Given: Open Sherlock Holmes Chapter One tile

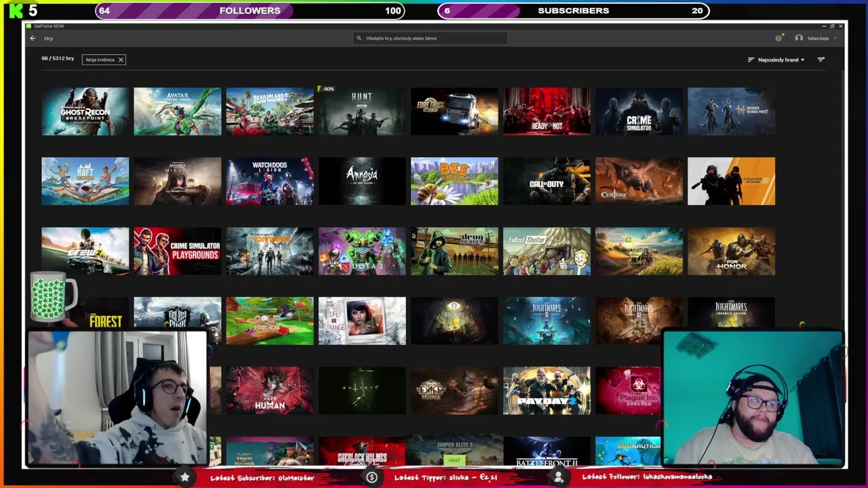Looking at the screenshot, I should coord(362,451).
